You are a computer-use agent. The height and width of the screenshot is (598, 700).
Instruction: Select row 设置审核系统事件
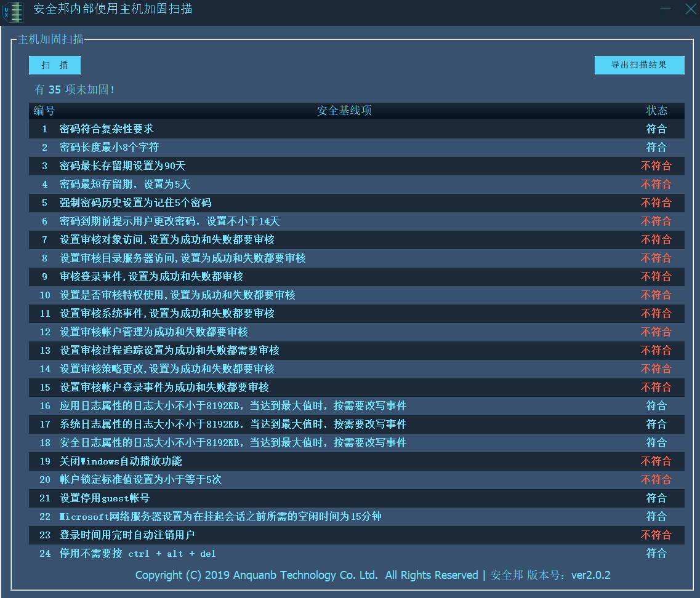pyautogui.click(x=356, y=313)
